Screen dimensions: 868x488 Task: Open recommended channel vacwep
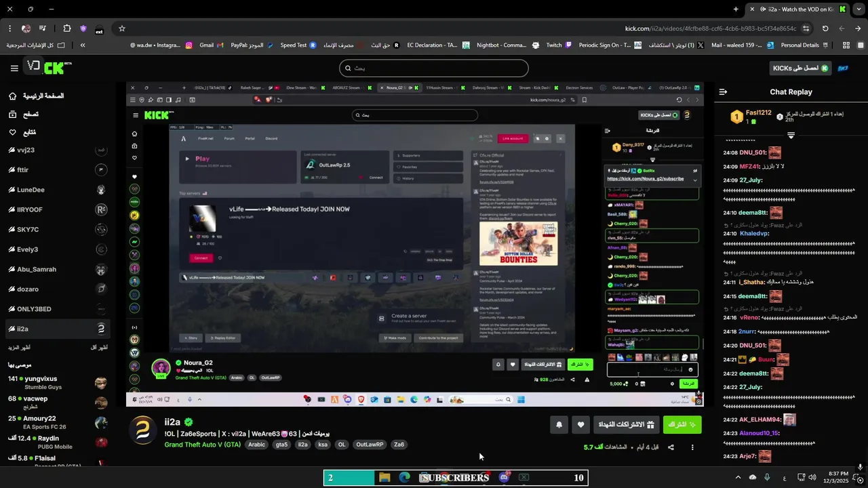tap(57, 403)
